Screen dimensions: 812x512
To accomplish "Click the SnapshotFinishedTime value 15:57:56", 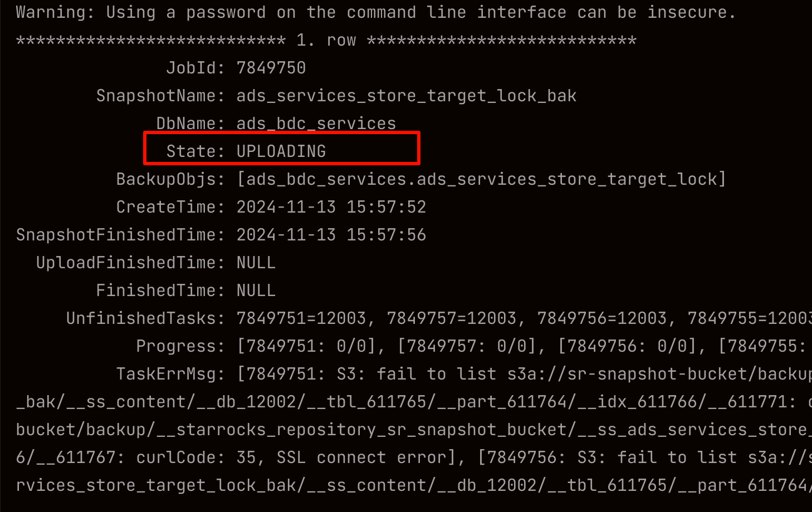I will [x=387, y=235].
